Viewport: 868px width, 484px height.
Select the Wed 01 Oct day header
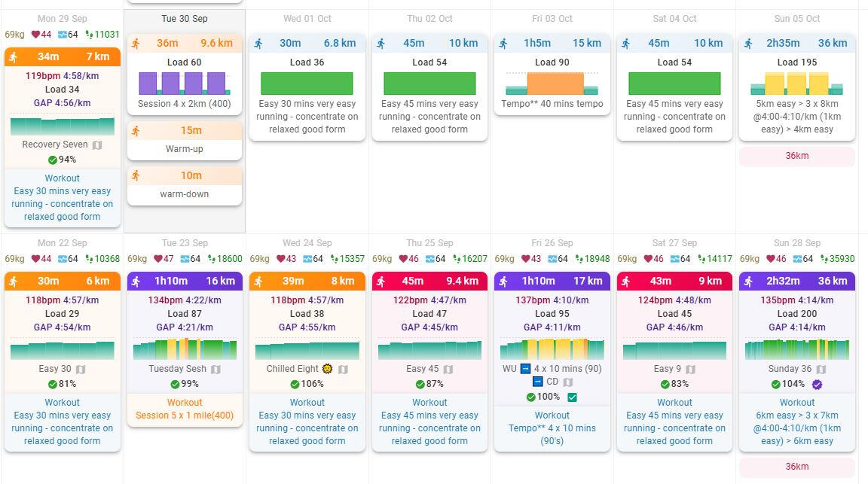tap(307, 19)
